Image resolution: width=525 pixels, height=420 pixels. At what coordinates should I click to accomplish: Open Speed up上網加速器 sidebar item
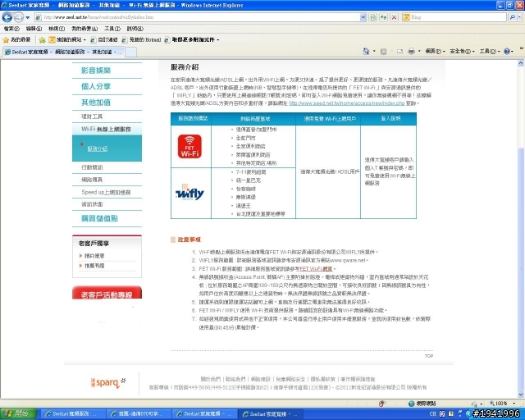pos(106,192)
